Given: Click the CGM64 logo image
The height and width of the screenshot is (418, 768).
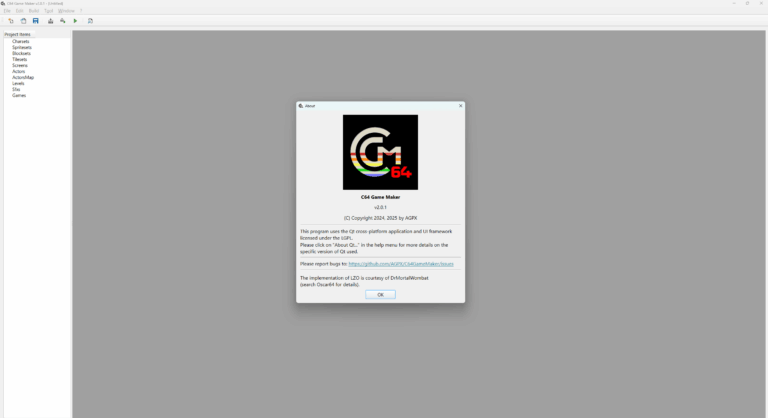Looking at the screenshot, I should [381, 152].
